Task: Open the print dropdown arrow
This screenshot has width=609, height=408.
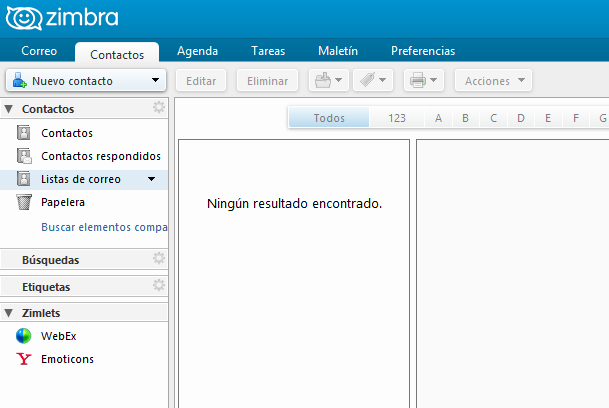Action: (x=434, y=80)
